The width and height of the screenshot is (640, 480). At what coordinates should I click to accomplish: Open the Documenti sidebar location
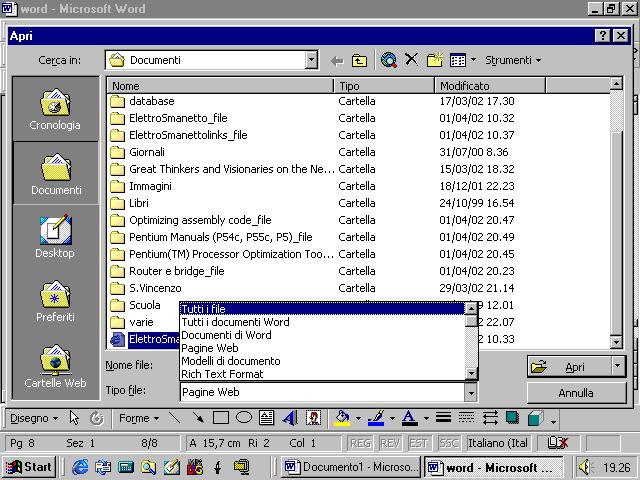(56, 174)
